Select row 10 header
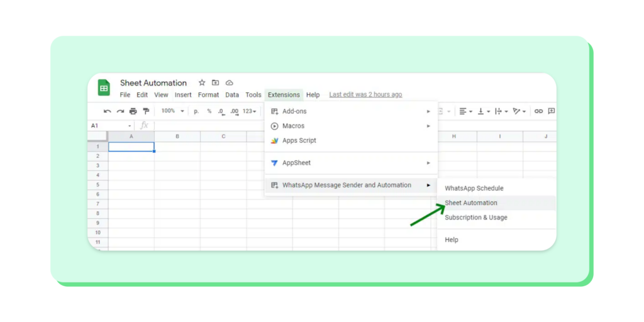 point(97,233)
